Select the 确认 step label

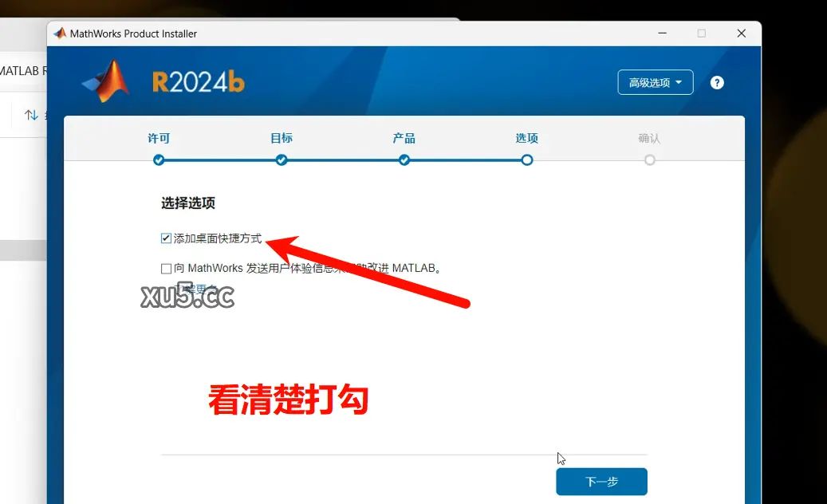coord(649,137)
